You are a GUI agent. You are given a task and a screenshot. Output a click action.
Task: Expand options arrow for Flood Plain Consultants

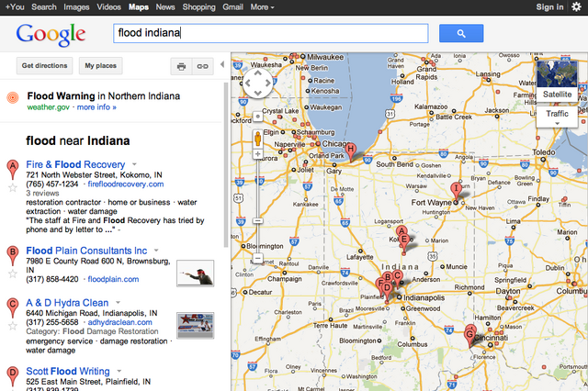156,251
